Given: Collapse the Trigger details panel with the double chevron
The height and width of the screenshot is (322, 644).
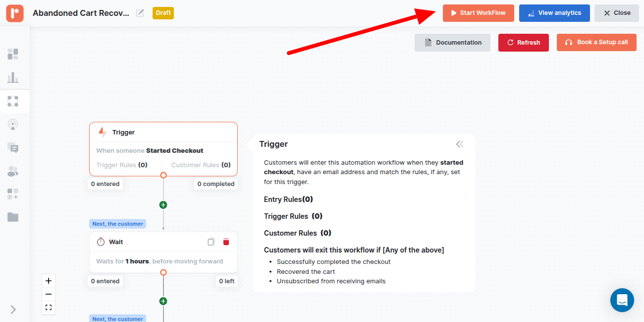Looking at the screenshot, I should tap(460, 144).
